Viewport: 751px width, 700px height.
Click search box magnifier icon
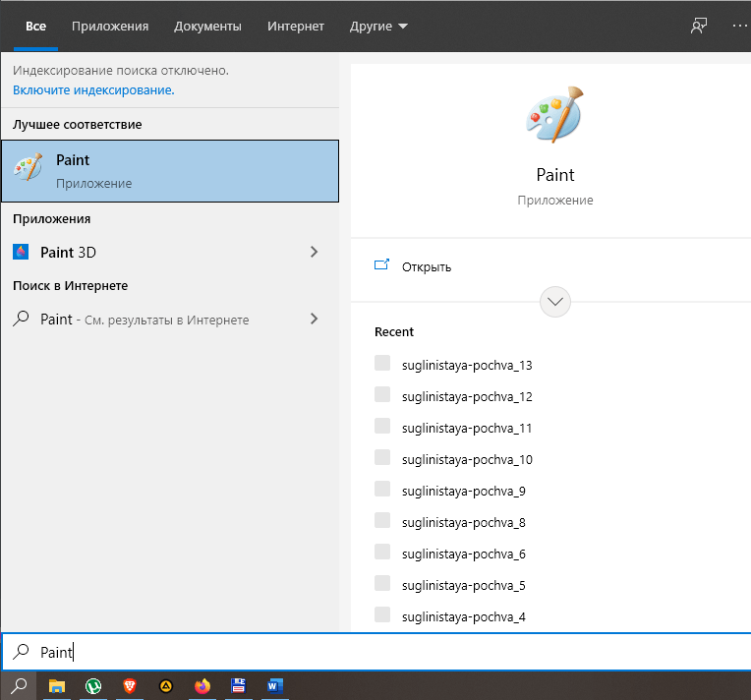(21, 652)
